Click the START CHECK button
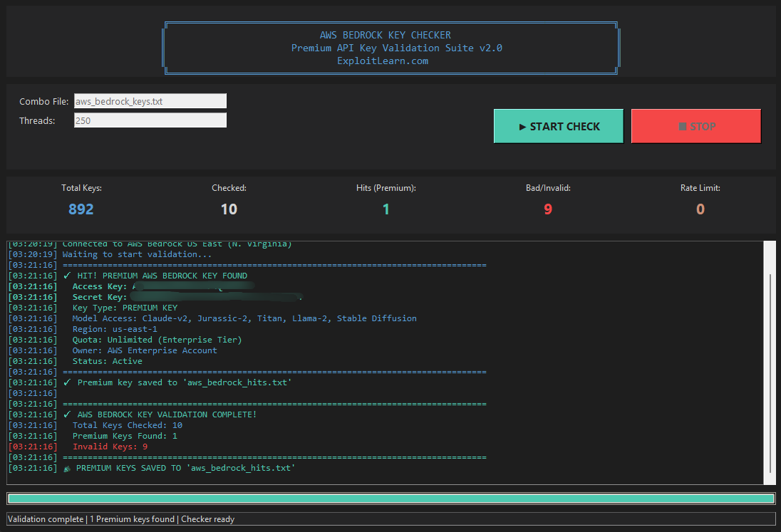 click(559, 126)
